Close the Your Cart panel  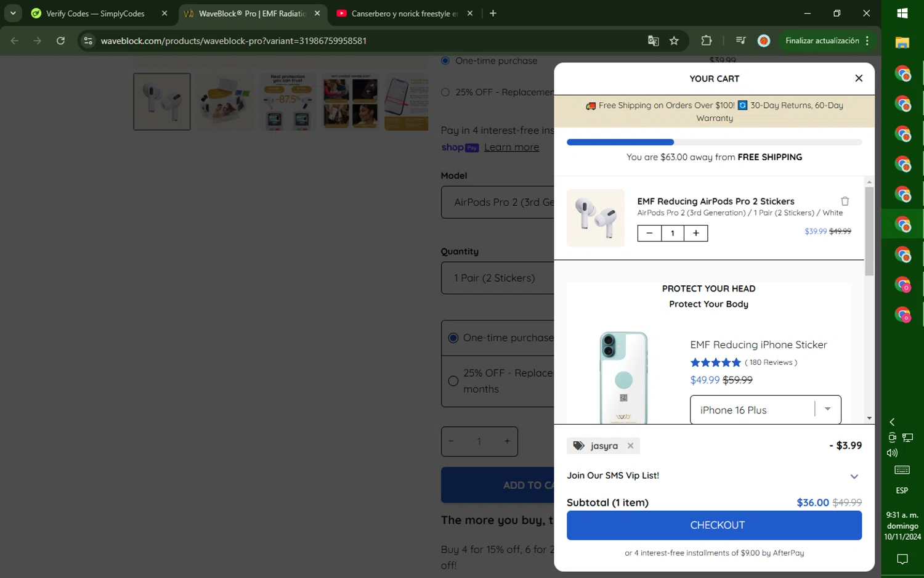[859, 78]
